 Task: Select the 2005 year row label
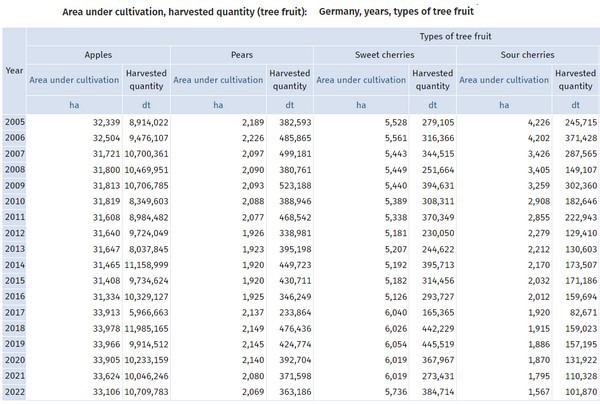tap(14, 122)
